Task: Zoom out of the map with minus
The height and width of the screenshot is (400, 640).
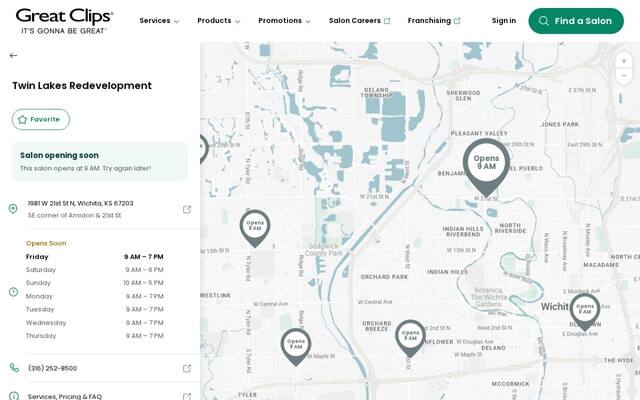Action: 623,76
